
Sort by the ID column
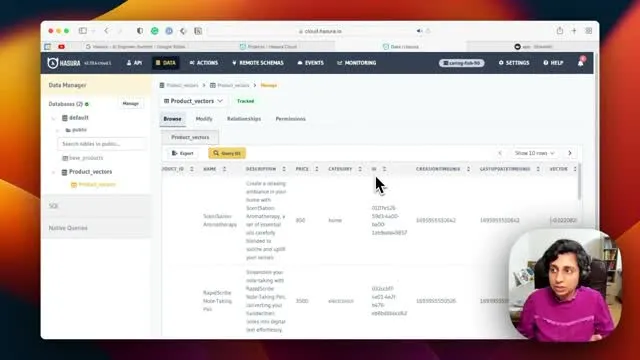378,169
